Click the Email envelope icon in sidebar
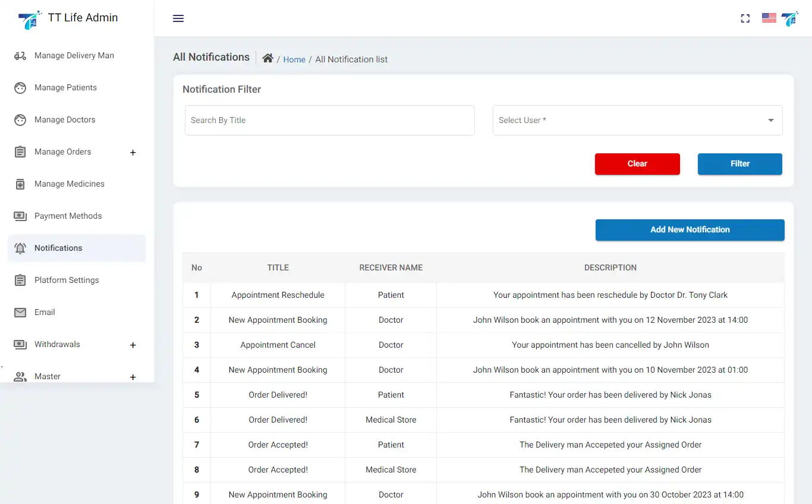The image size is (812, 504). click(x=20, y=313)
